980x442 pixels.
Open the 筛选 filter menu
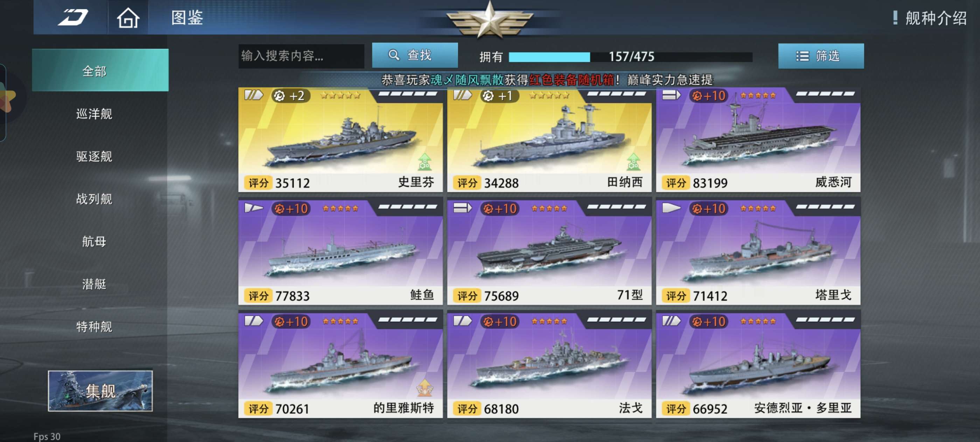[x=821, y=56]
